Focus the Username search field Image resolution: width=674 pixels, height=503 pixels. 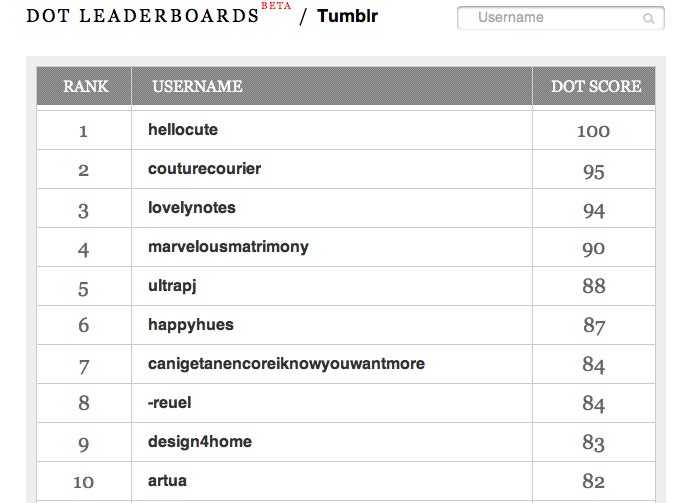point(561,18)
